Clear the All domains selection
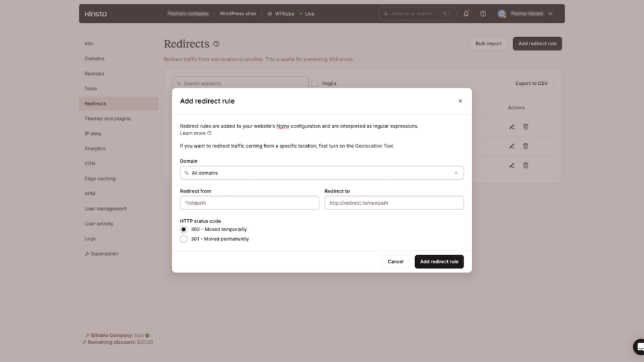Screen dimensions: 644x362 coord(456,173)
